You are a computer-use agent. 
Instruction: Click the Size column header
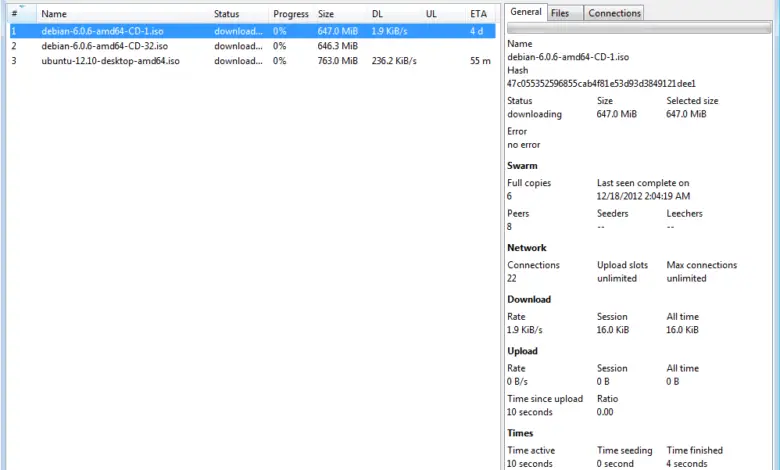coord(340,14)
